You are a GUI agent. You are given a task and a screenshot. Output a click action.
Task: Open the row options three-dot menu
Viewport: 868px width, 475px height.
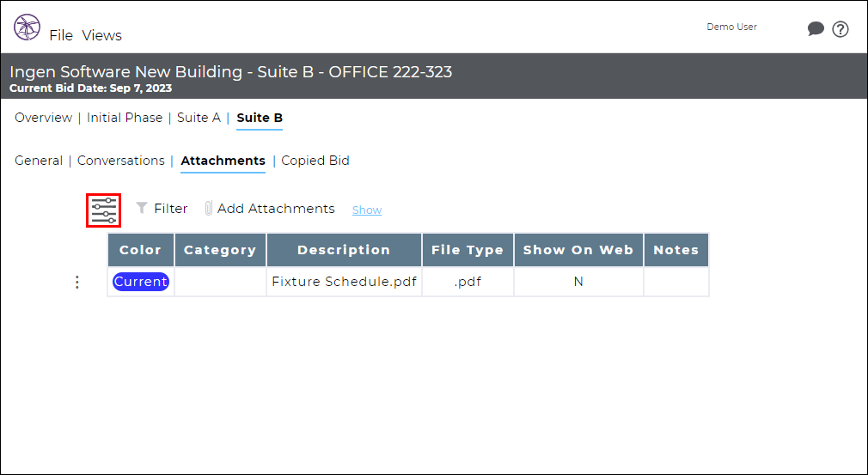pos(77,282)
